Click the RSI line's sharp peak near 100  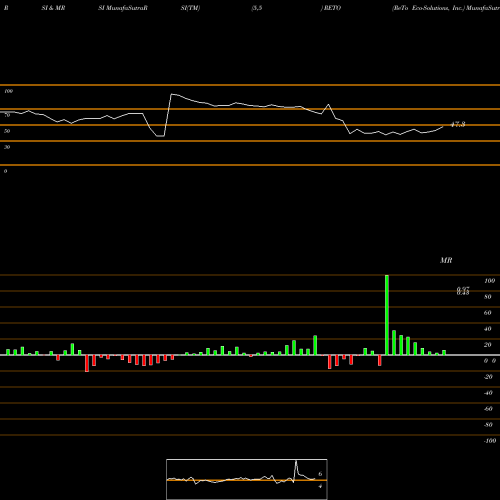click(x=171, y=95)
